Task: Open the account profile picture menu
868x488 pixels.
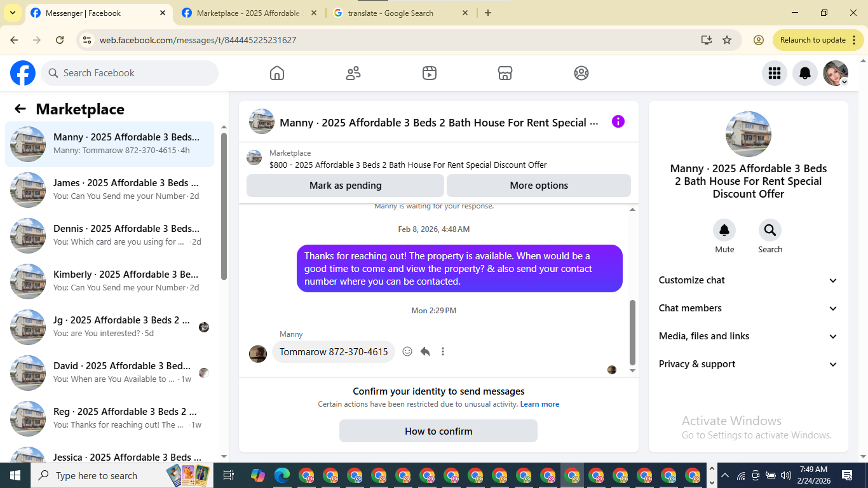Action: tap(836, 73)
